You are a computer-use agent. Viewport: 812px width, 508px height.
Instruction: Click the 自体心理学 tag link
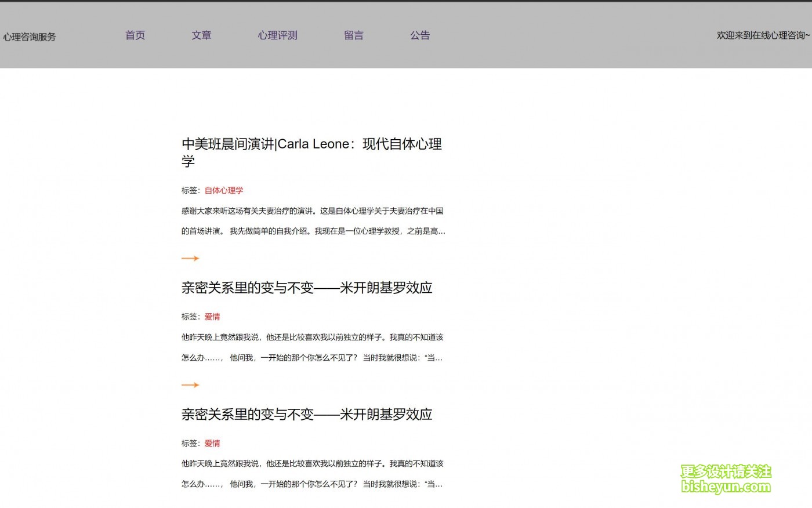[224, 190]
